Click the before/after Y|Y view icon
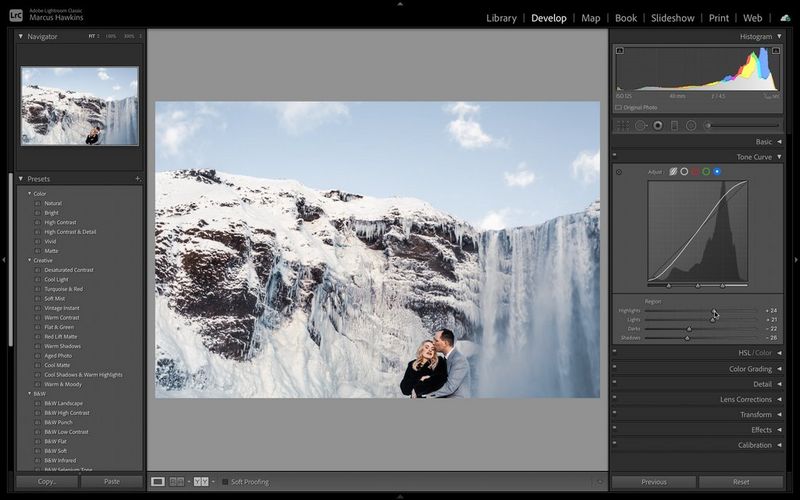The image size is (800, 500). pyautogui.click(x=201, y=482)
